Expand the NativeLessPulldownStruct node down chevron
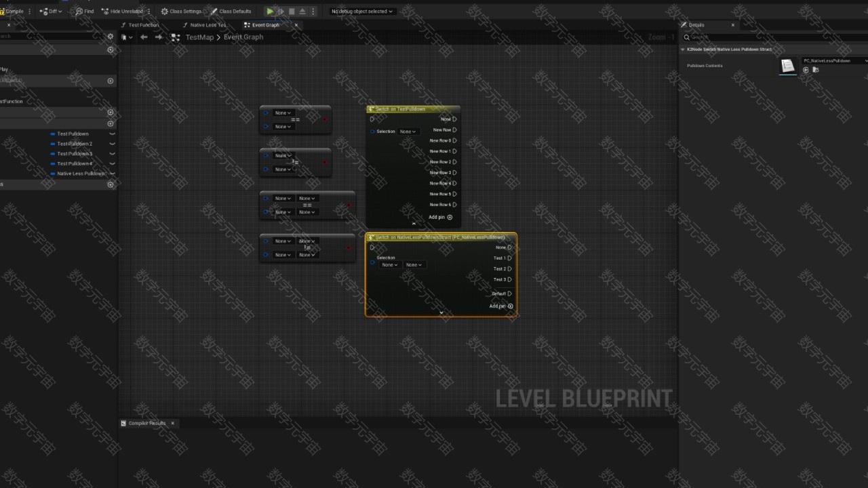Image resolution: width=868 pixels, height=488 pixels. tap(441, 312)
